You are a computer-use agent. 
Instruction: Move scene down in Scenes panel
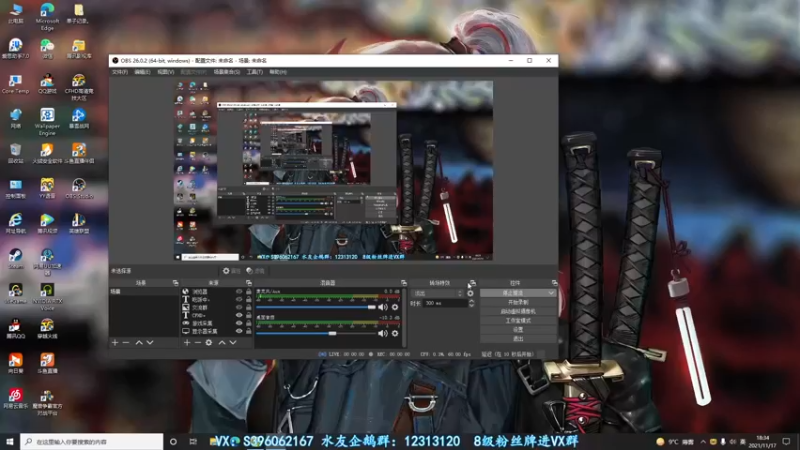click(150, 342)
